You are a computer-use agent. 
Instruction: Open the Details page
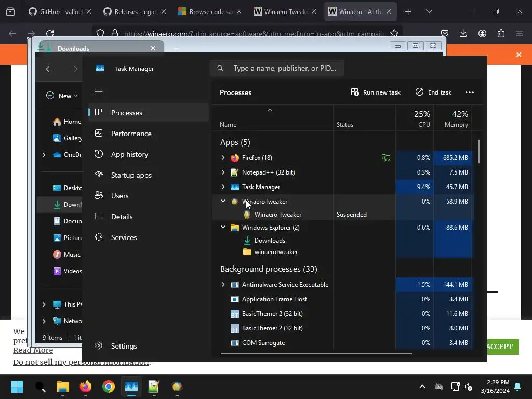tap(148, 217)
